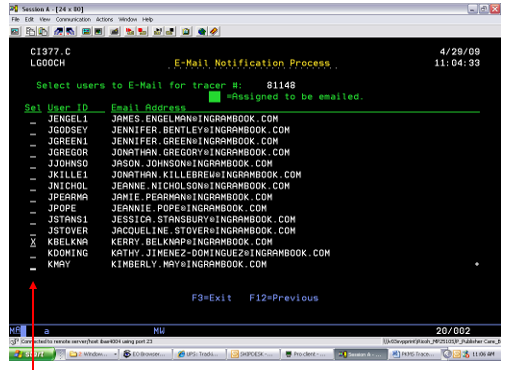Click the Print Screen toolbar icon
The image size is (511, 370).
pos(15,32)
